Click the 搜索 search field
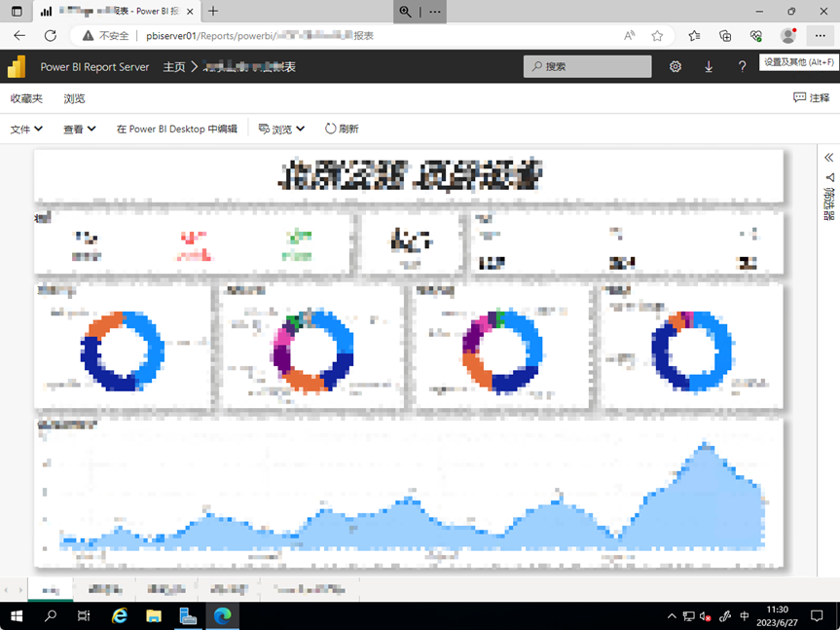The image size is (840, 630). pos(588,66)
